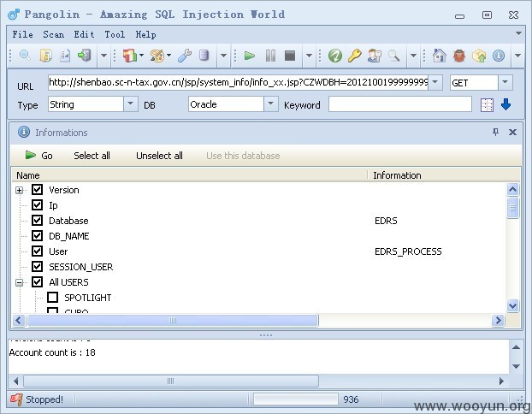
Task: Open the URL history dropdown
Action: click(x=435, y=82)
